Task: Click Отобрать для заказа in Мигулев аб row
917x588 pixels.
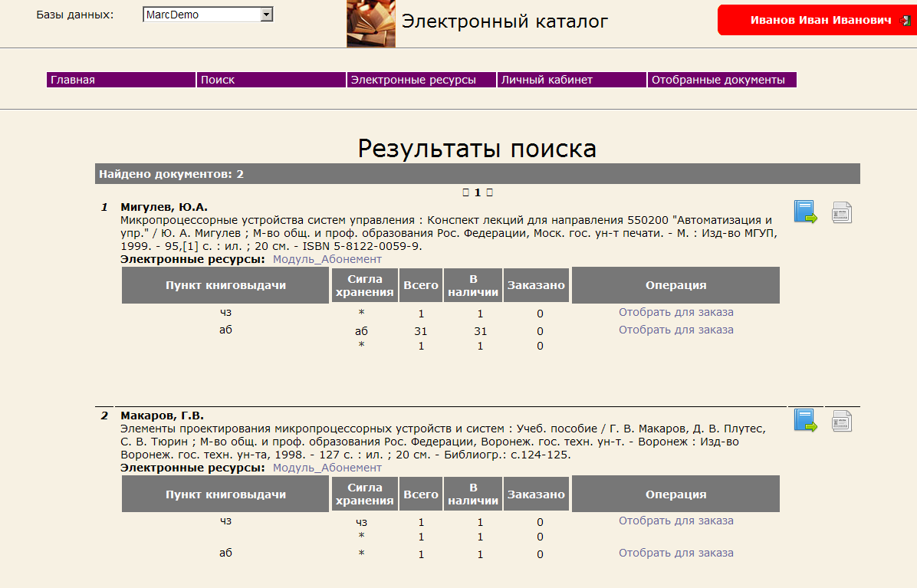Action: coord(676,330)
